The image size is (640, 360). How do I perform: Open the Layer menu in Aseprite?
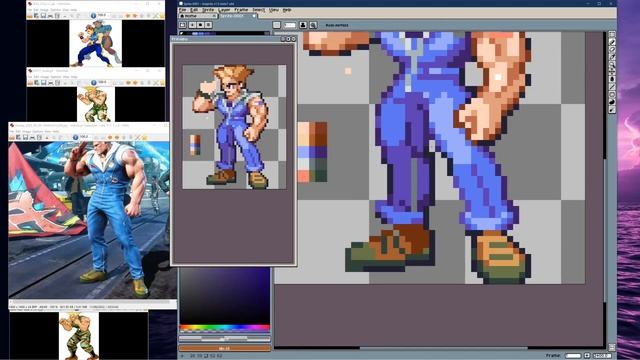click(224, 10)
